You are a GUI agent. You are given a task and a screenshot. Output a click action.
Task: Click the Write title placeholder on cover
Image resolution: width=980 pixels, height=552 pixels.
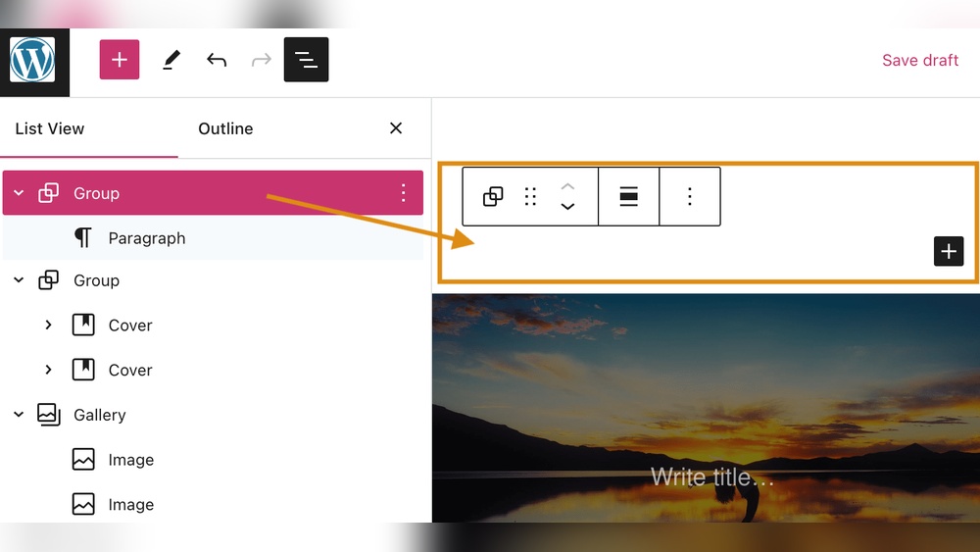(712, 477)
